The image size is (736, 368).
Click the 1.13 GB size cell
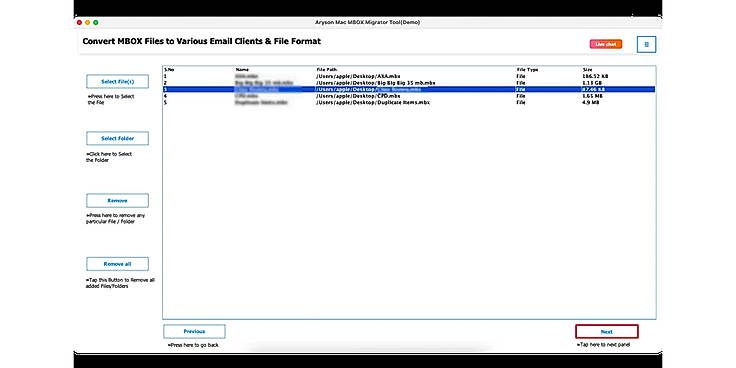click(592, 83)
